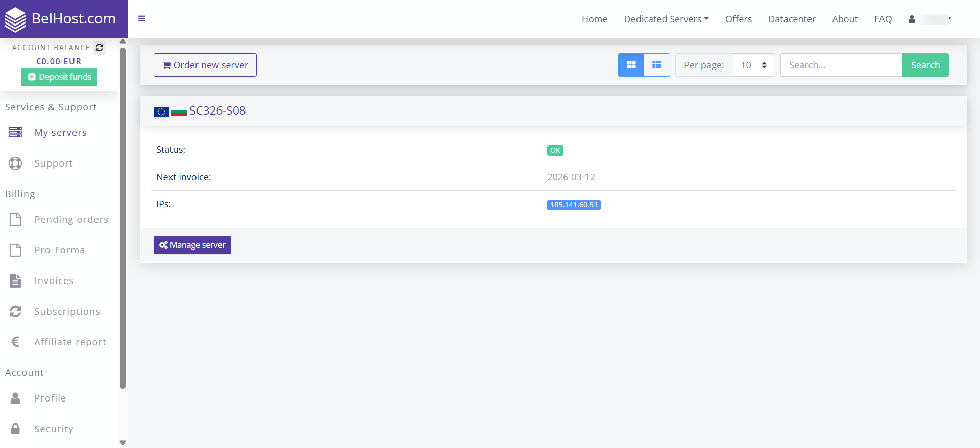This screenshot has width=980, height=448.
Task: Open Pro-Forma in sidebar
Action: [x=59, y=250]
